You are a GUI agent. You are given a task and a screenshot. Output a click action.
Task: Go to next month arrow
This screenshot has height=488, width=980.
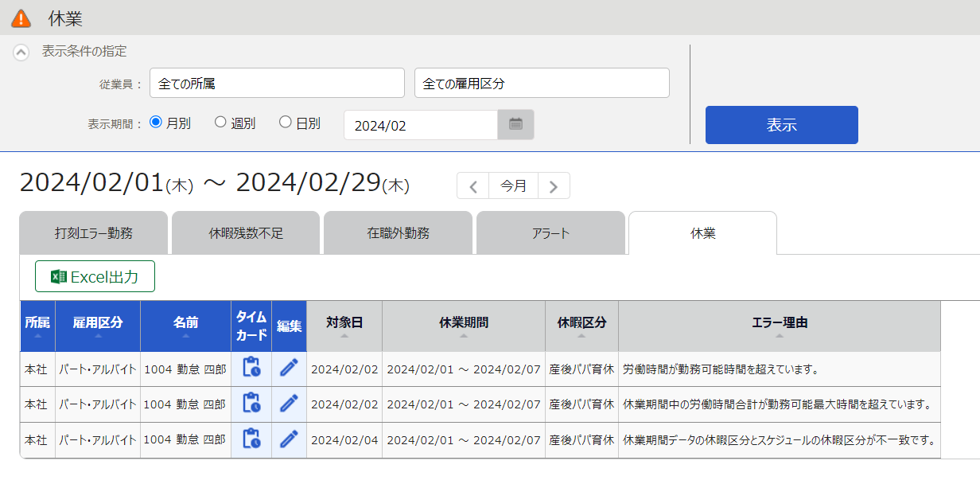coord(554,186)
